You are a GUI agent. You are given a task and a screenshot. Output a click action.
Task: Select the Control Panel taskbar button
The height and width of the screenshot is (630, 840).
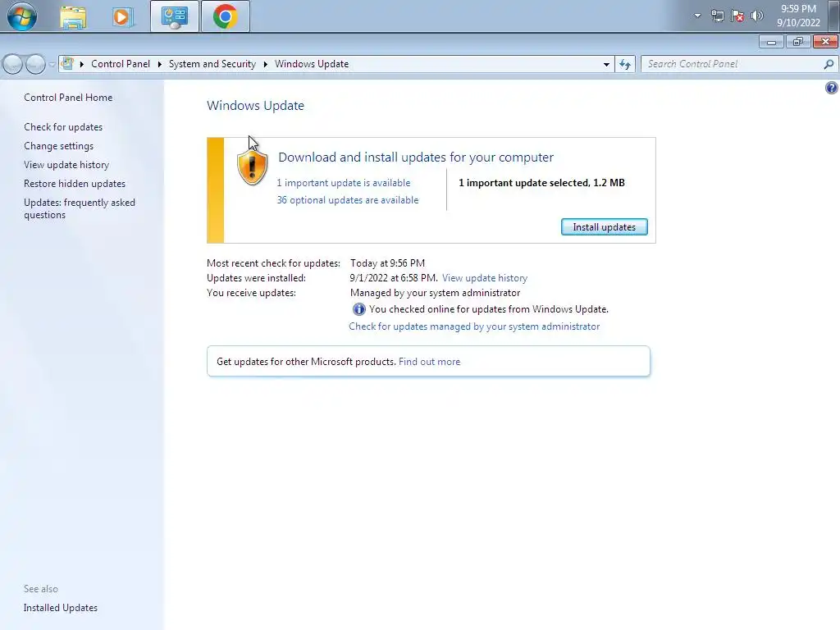175,16
